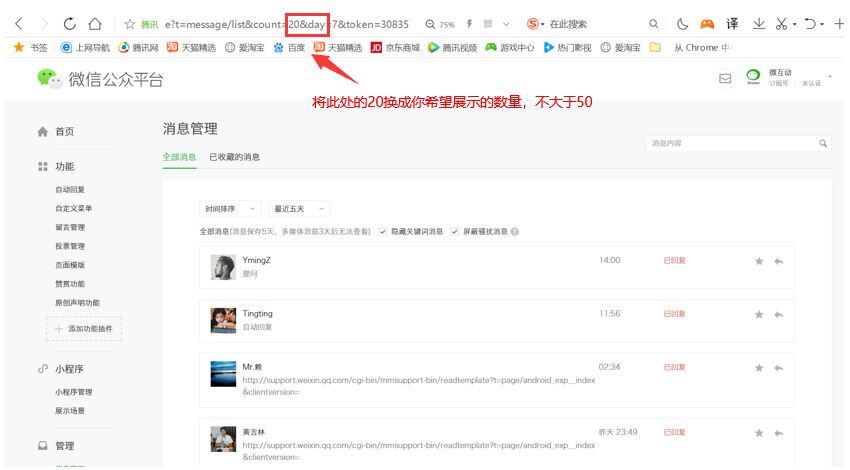
Task: Open the link in Mr.赖's message
Action: (x=418, y=386)
